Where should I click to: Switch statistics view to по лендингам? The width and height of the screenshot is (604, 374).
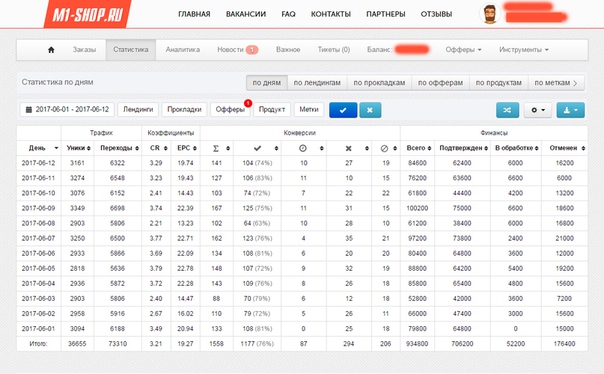(x=317, y=83)
